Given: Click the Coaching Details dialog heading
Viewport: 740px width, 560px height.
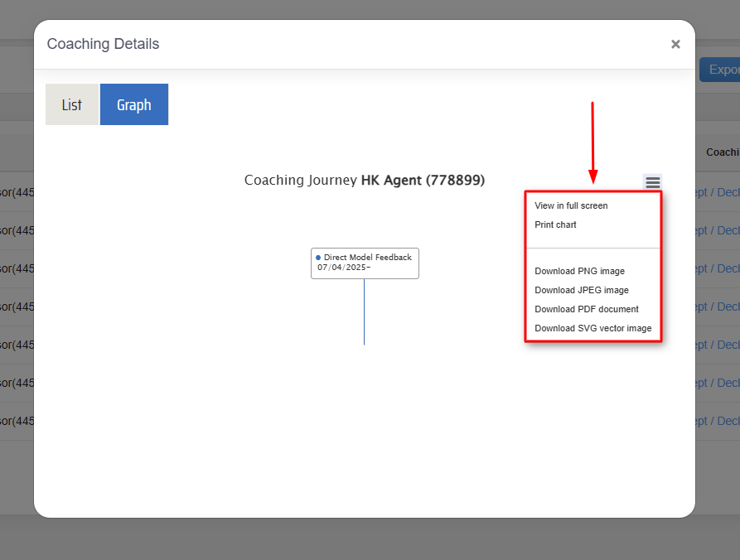Looking at the screenshot, I should click(x=103, y=44).
